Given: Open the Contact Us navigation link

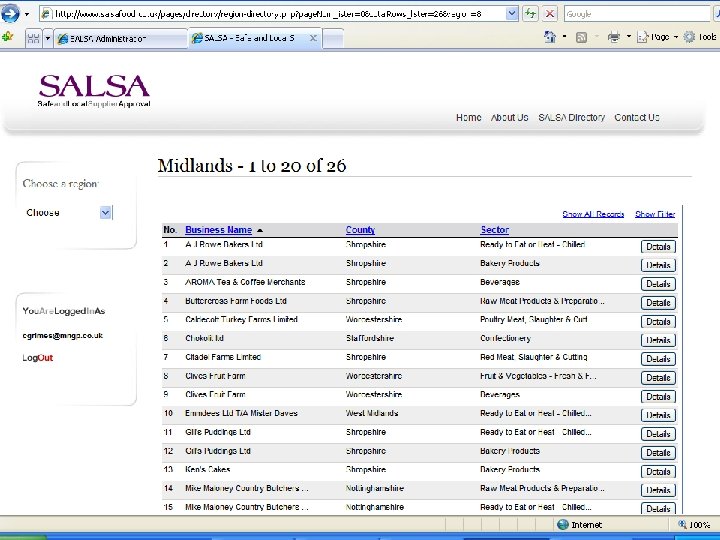Looking at the screenshot, I should coord(636,118).
